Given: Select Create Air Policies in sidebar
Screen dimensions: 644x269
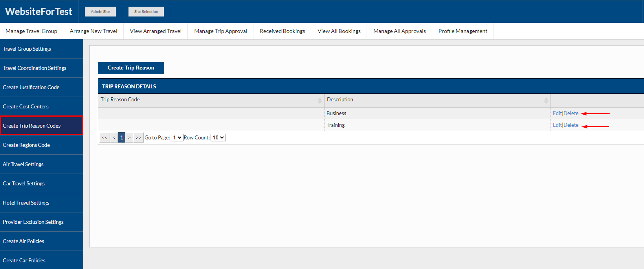Looking at the screenshot, I should click(42, 241).
